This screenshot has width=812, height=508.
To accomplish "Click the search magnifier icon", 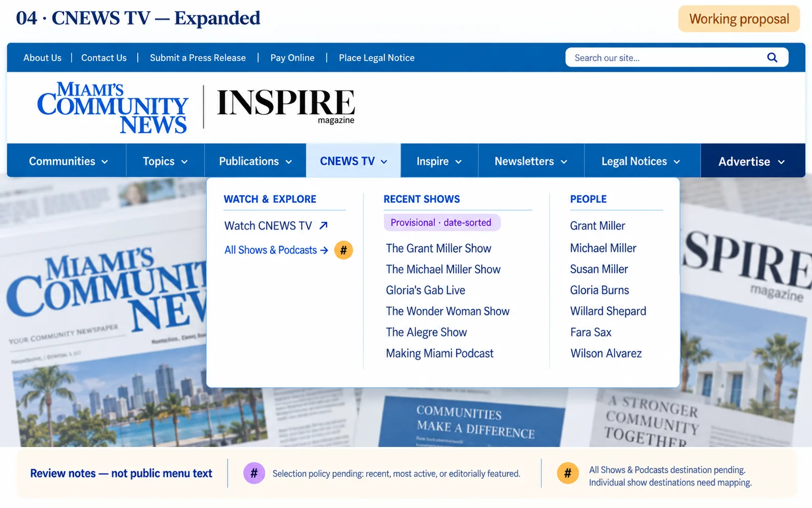I will (772, 57).
